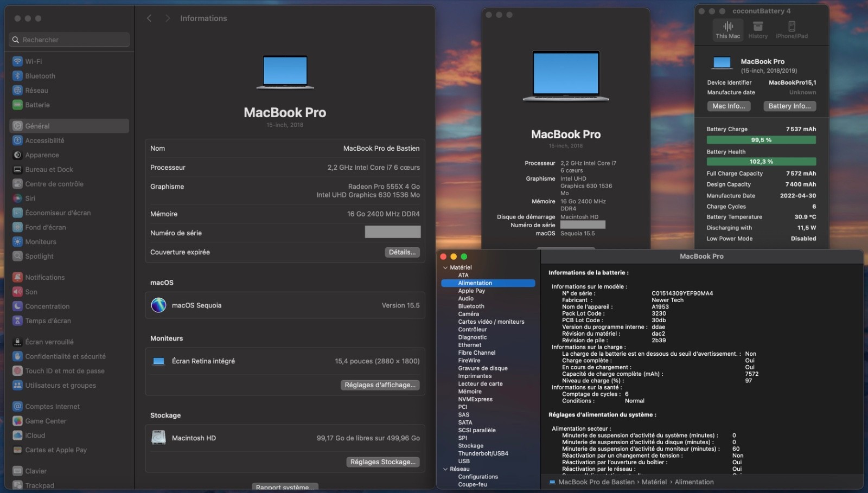Click the Écran Retina intégré row
868x493 pixels.
click(285, 361)
